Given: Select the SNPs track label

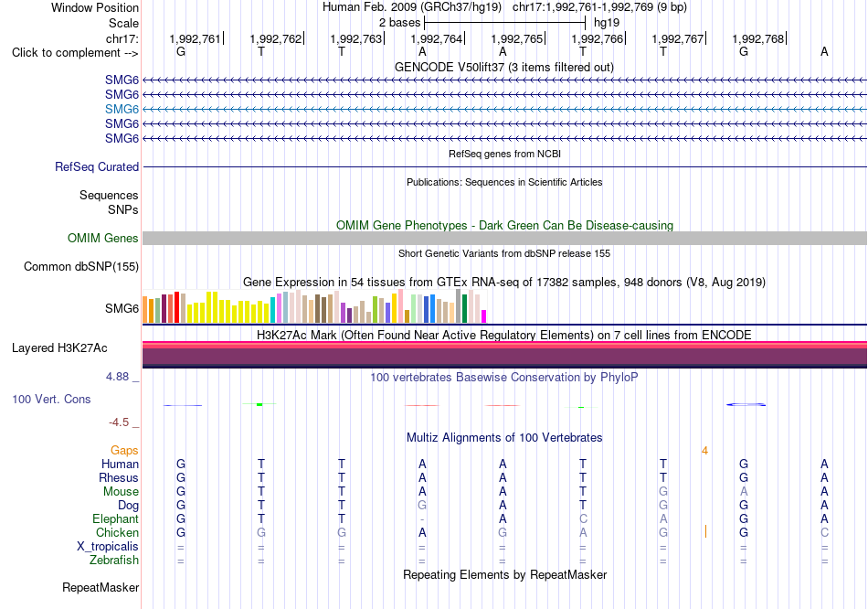Looking at the screenshot, I should (123, 210).
